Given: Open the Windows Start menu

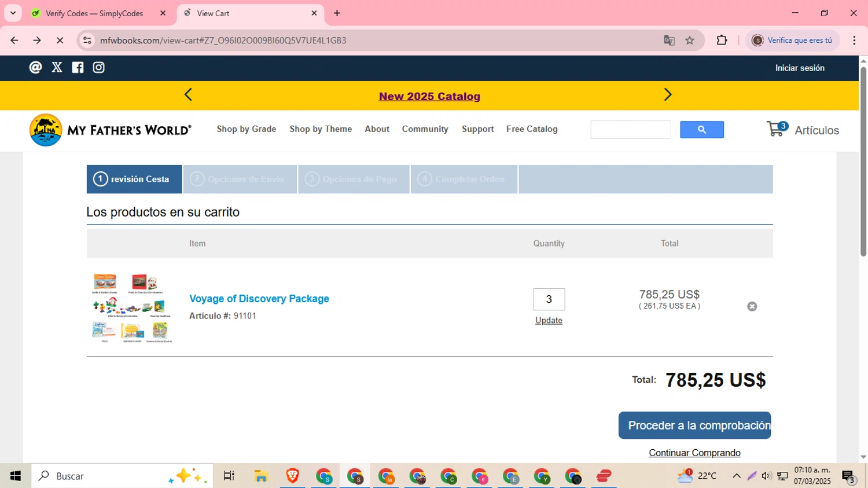Looking at the screenshot, I should [16, 476].
